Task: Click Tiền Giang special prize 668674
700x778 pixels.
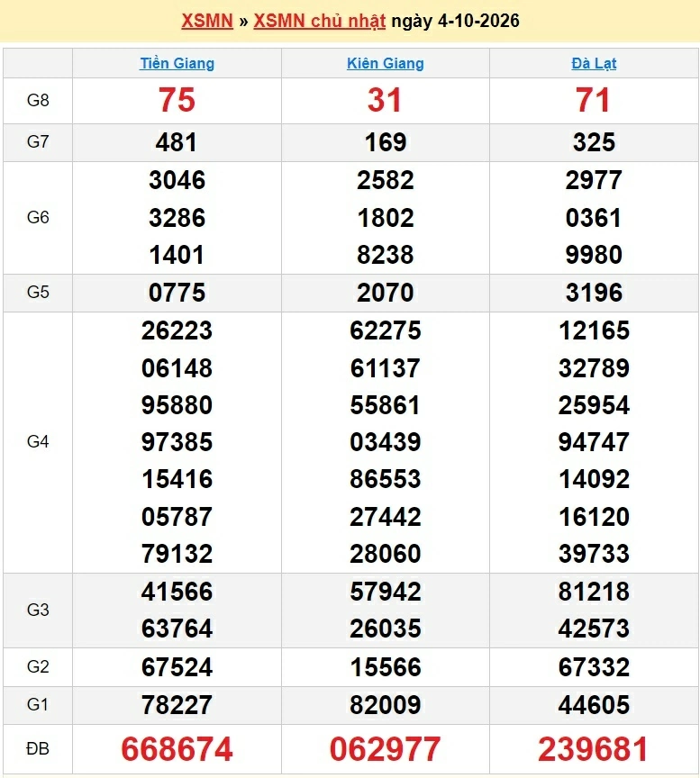Action: coord(177,749)
